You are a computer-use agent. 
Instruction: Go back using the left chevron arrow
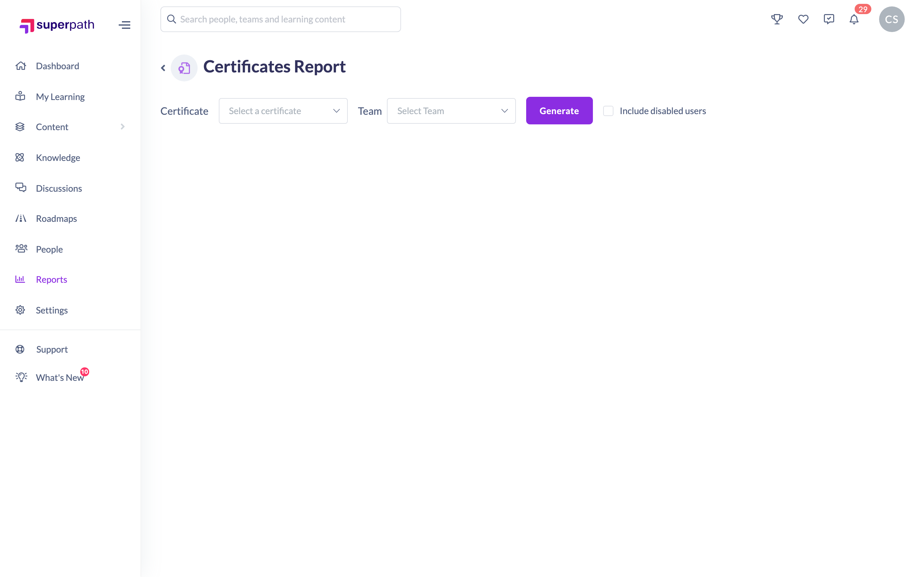[x=163, y=68]
